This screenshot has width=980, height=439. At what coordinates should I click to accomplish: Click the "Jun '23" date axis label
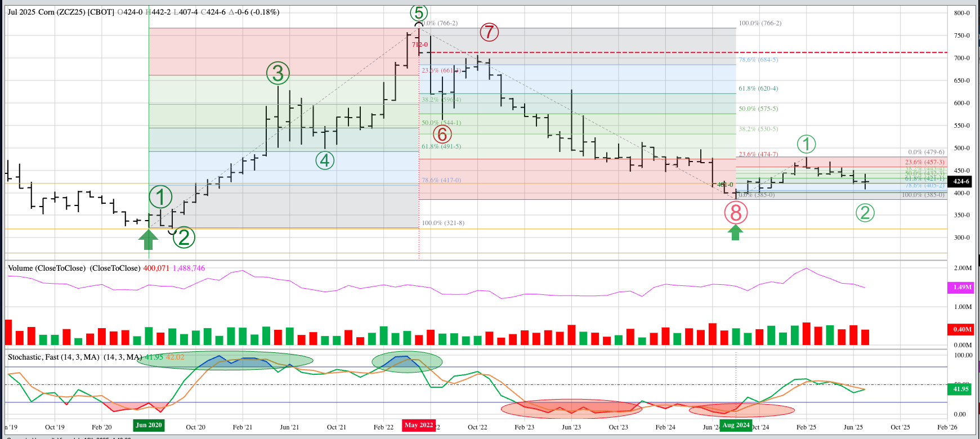click(x=571, y=427)
